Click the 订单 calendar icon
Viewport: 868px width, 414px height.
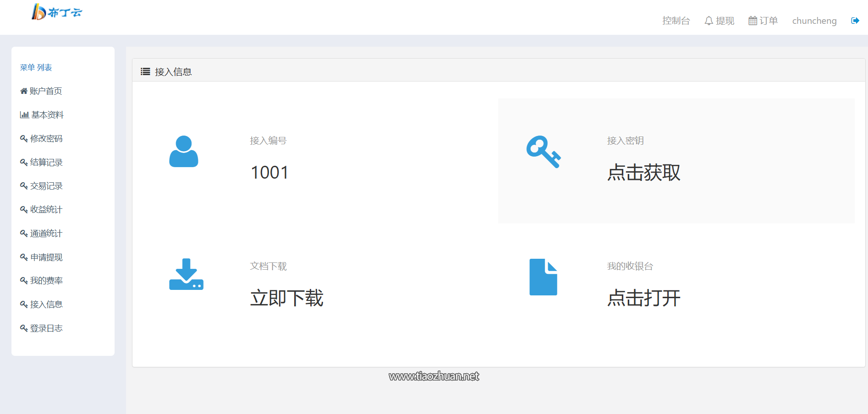[x=752, y=20]
